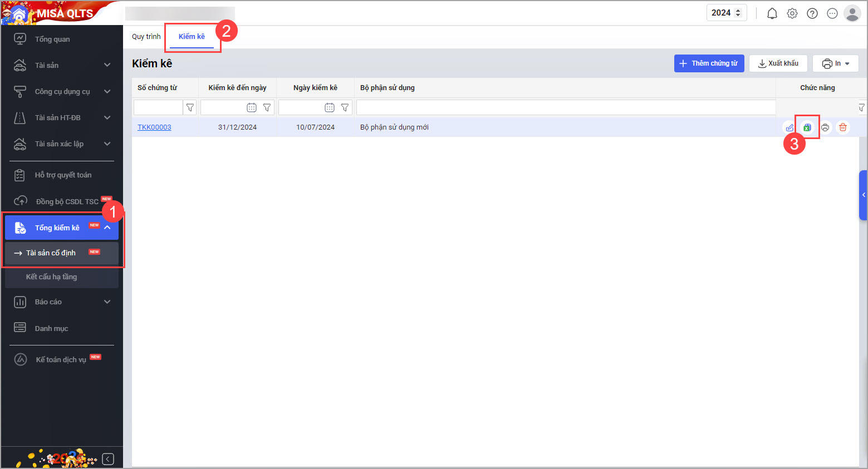
Task: Open filter funnel for Kiểm kê đến ngày column
Action: pyautogui.click(x=267, y=107)
